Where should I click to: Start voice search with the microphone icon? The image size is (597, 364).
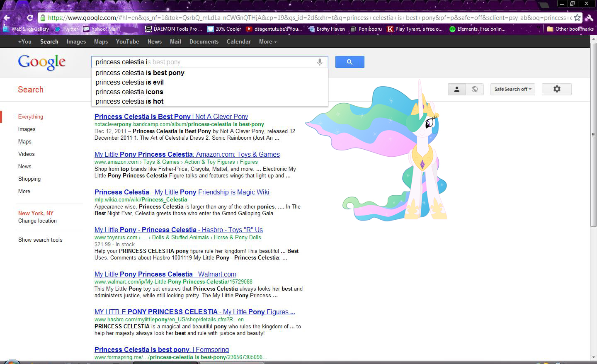320,62
